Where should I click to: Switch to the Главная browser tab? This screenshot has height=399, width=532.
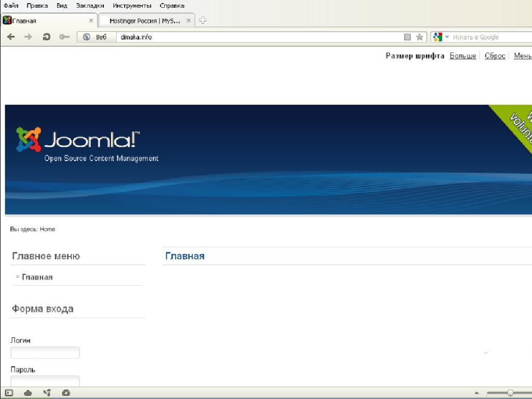pyautogui.click(x=49, y=20)
